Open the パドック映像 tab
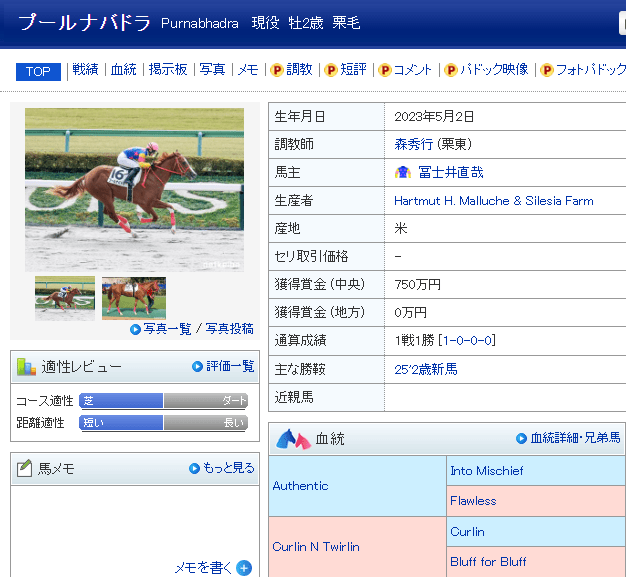The height and width of the screenshot is (577, 626). [494, 69]
